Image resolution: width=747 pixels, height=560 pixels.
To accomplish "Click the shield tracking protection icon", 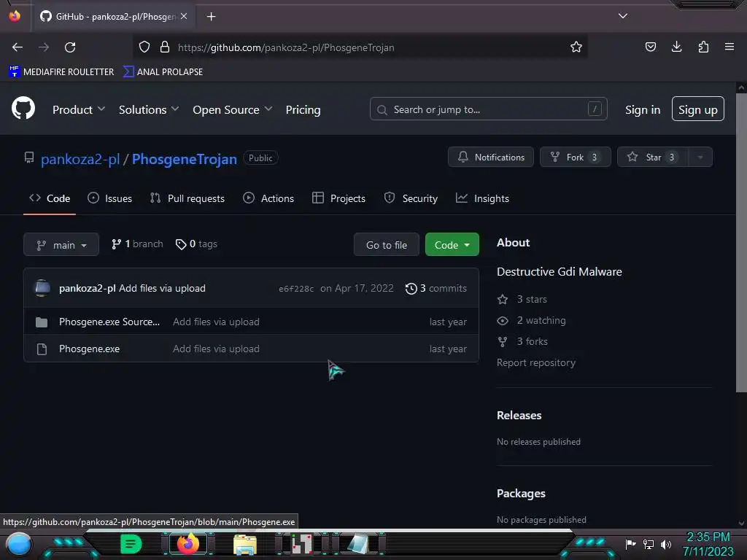I will pyautogui.click(x=144, y=47).
